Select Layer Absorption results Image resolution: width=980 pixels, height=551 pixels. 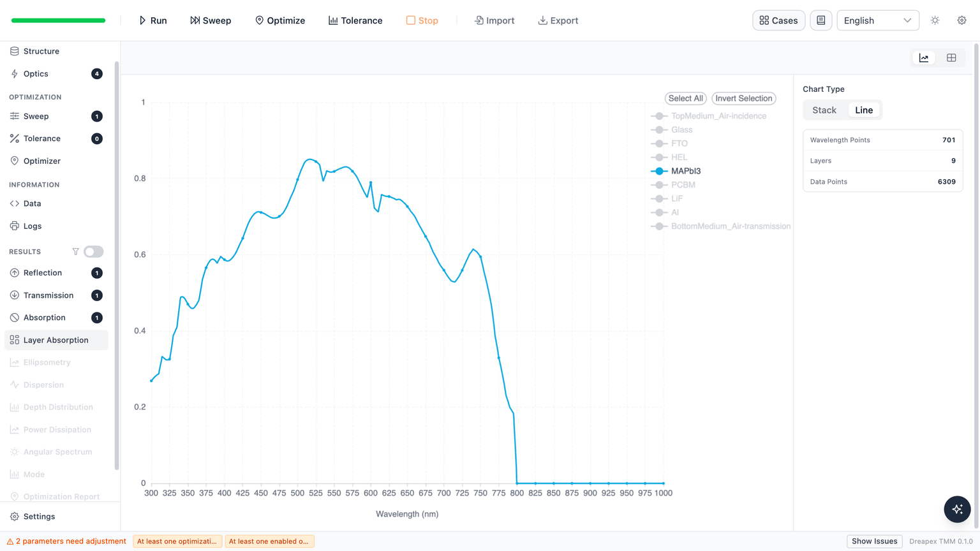[x=56, y=340]
